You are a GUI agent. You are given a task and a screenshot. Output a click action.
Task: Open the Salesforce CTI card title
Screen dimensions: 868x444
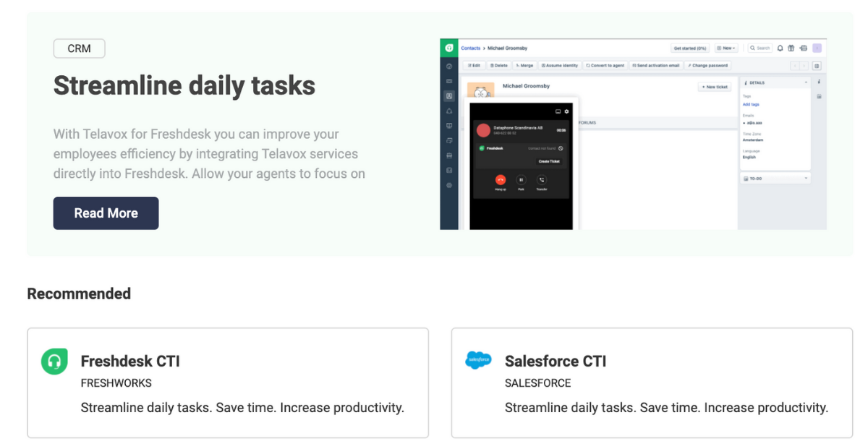pyautogui.click(x=556, y=361)
